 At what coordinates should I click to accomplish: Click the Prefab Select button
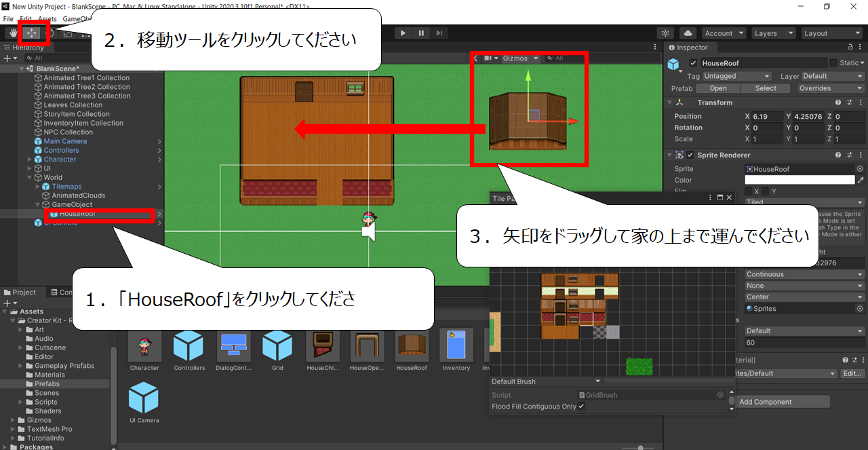click(766, 88)
